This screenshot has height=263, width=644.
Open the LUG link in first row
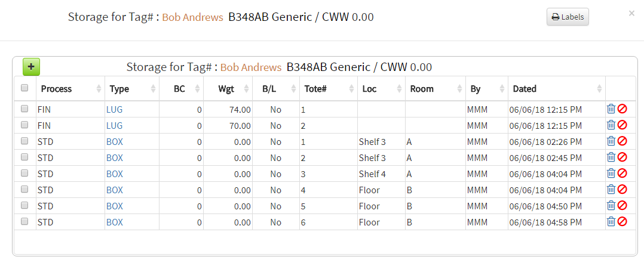(114, 110)
